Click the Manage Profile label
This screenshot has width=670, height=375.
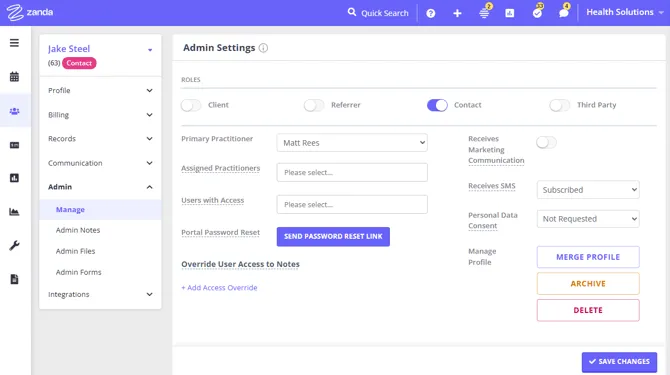point(482,257)
